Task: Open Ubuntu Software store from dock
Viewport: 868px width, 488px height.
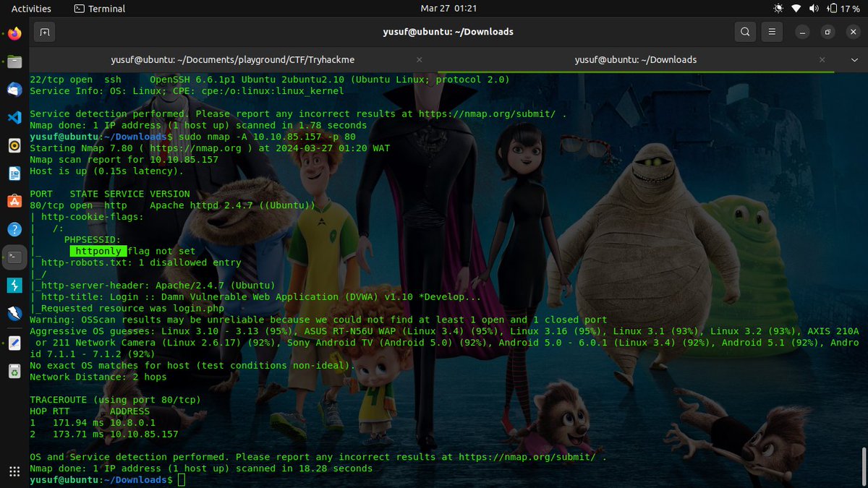Action: click(x=14, y=202)
